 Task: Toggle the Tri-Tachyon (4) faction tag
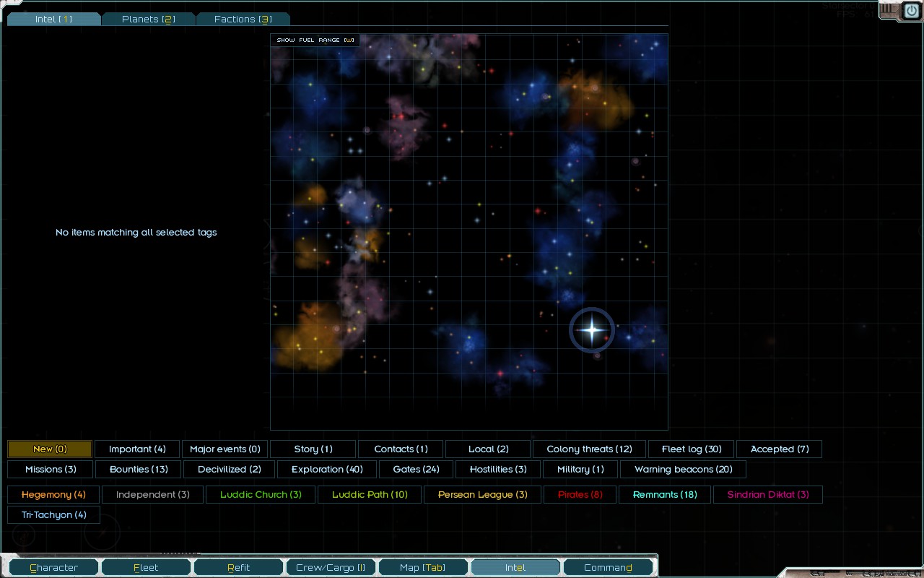point(53,515)
